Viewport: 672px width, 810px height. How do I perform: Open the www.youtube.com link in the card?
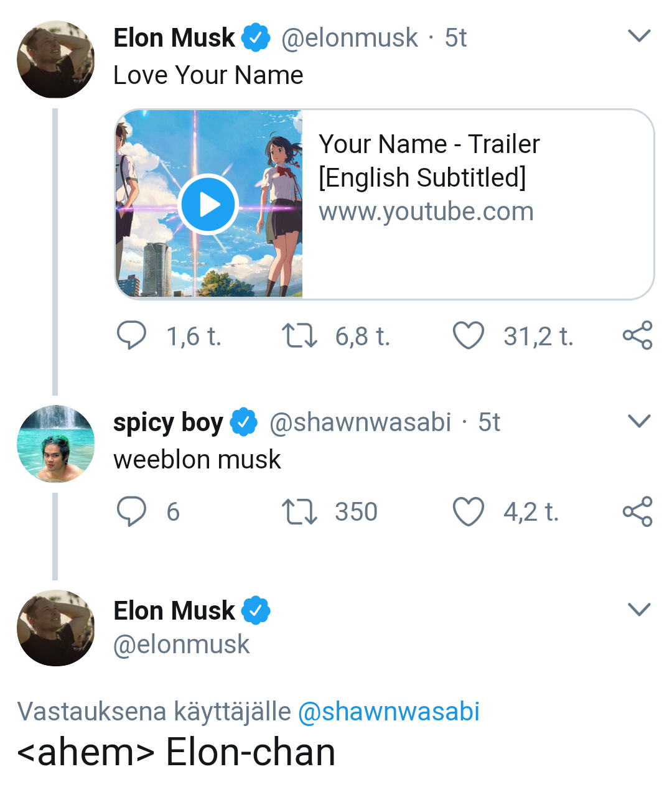426,212
